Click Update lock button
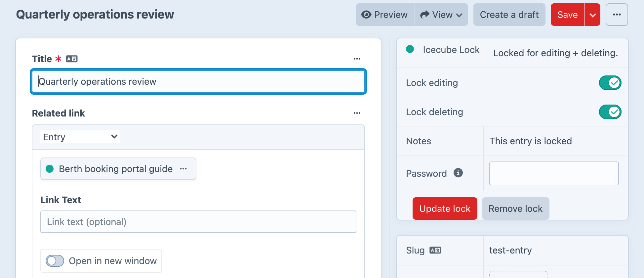Screen dimensions: 644x278 pyautogui.click(x=445, y=208)
